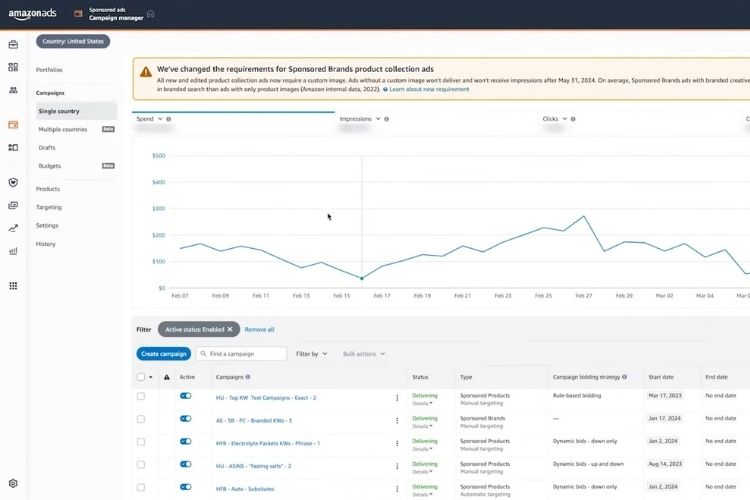Open Drafts in the side menu

pos(47,147)
